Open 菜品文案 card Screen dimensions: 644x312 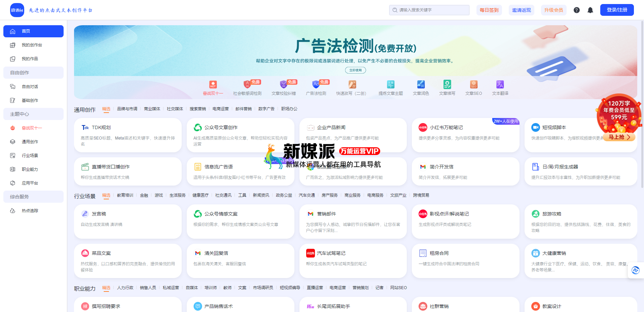tap(128, 261)
